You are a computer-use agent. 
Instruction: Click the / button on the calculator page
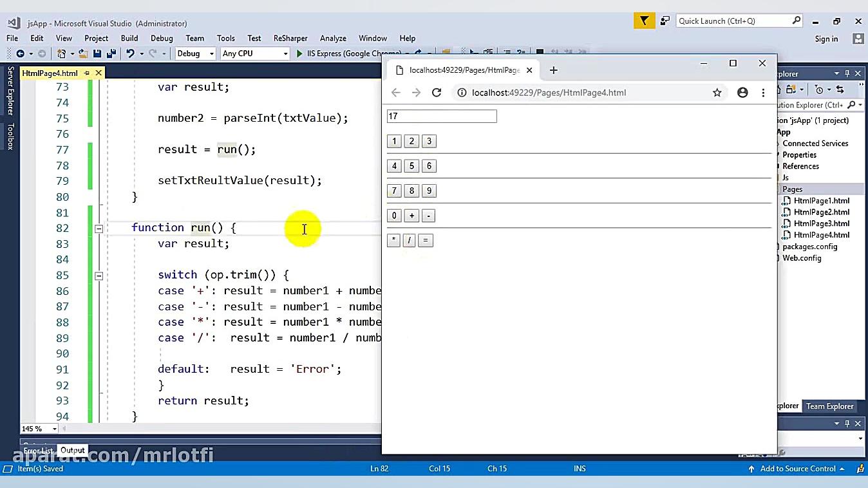pos(409,241)
